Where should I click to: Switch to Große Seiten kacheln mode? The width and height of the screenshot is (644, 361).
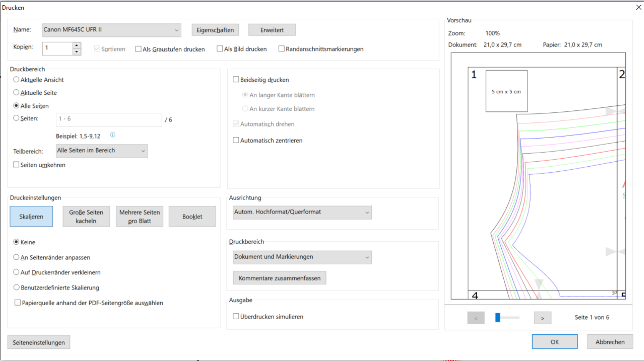(86, 216)
